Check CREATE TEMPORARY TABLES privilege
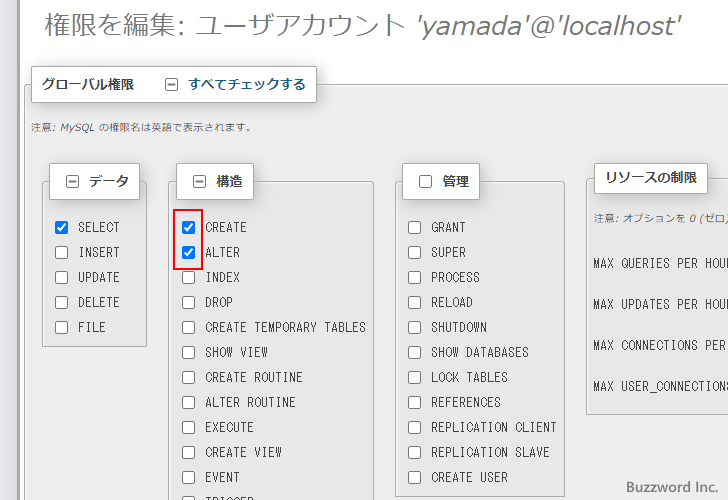Screen dimensions: 728x500 188,328
